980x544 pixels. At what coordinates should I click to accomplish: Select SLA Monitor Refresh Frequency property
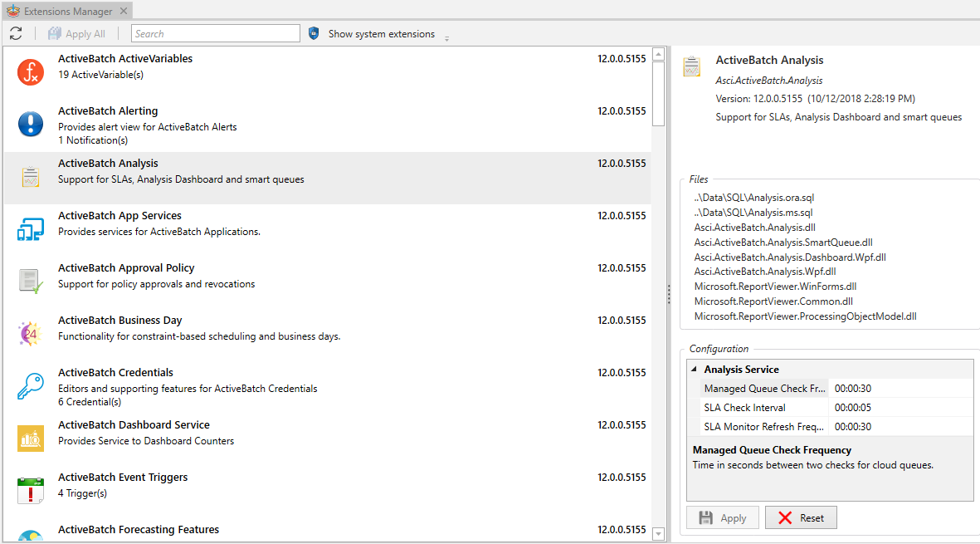coord(763,426)
